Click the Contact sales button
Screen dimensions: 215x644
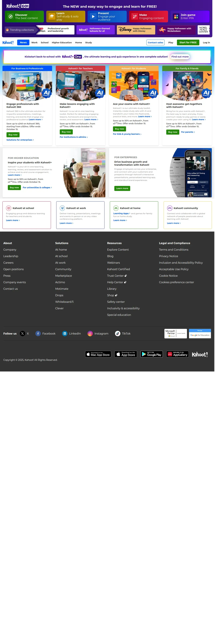tap(155, 42)
